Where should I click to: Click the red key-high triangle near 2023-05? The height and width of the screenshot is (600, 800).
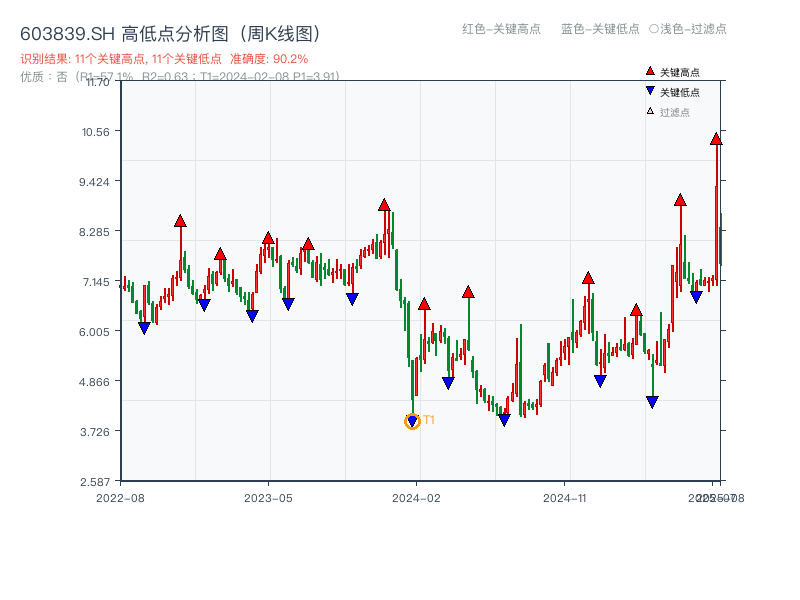[x=266, y=238]
